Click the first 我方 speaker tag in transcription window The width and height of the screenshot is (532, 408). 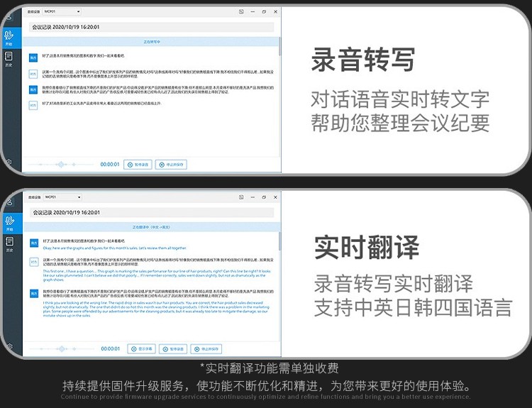(x=33, y=56)
